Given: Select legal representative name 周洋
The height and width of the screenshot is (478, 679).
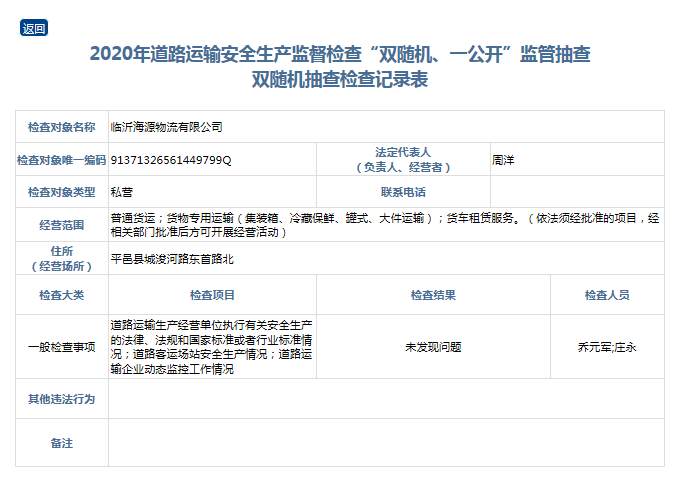Looking at the screenshot, I should pyautogui.click(x=503, y=160).
